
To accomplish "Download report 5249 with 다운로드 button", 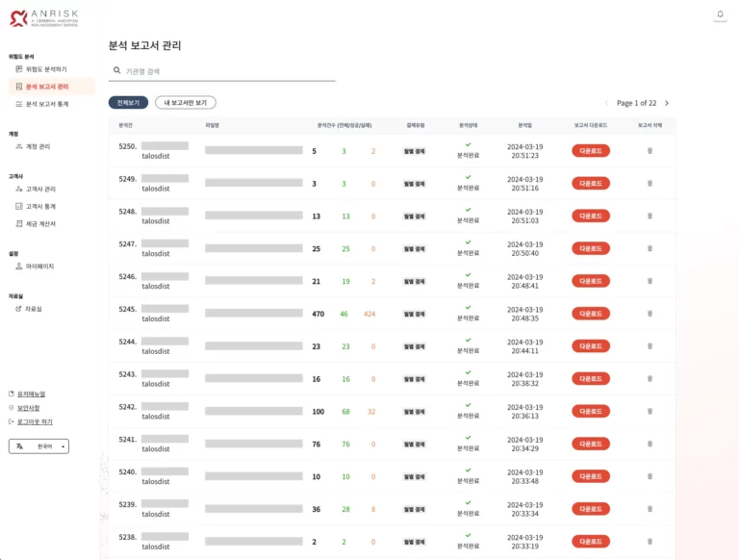I will pyautogui.click(x=591, y=184).
